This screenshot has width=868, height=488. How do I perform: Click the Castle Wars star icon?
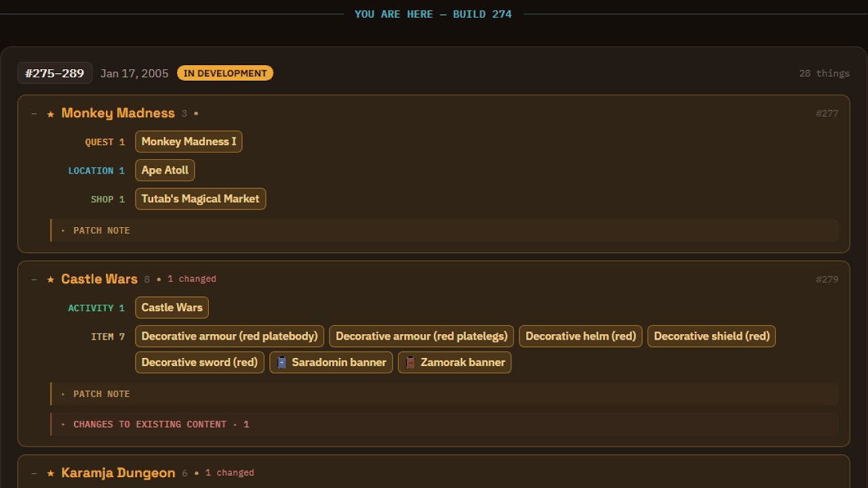coord(51,279)
